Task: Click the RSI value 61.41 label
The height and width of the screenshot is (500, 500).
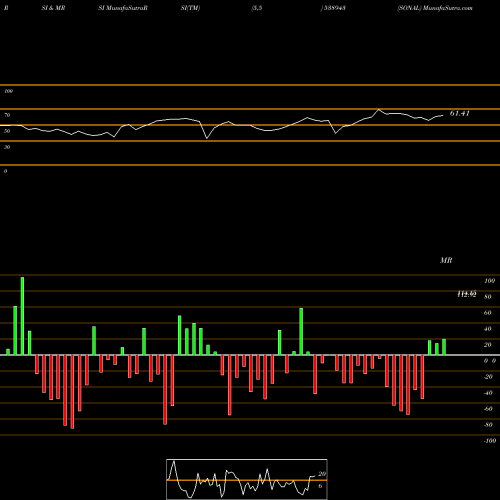Action: click(x=460, y=113)
